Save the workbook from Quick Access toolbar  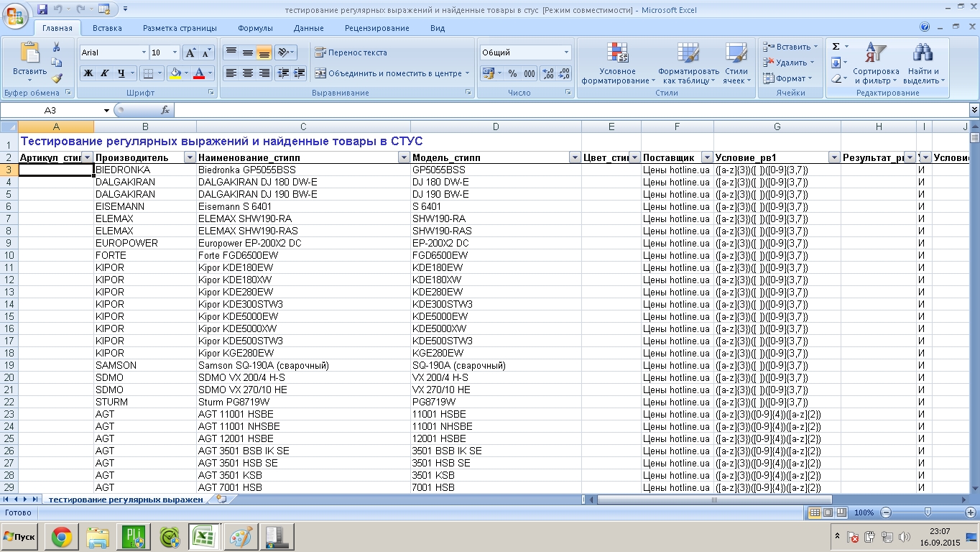[42, 9]
